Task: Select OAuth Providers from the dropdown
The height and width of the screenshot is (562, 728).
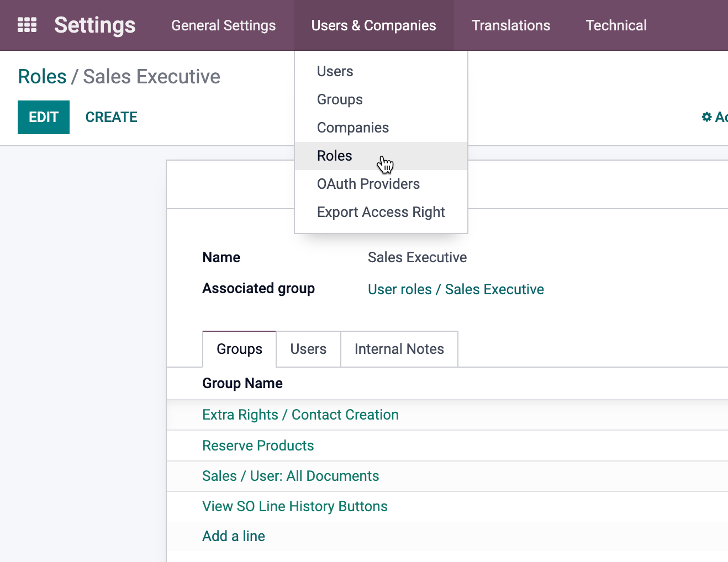Action: (368, 184)
